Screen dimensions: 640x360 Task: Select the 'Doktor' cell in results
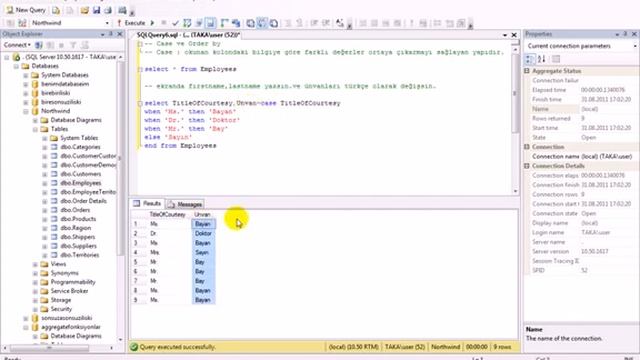[203, 233]
